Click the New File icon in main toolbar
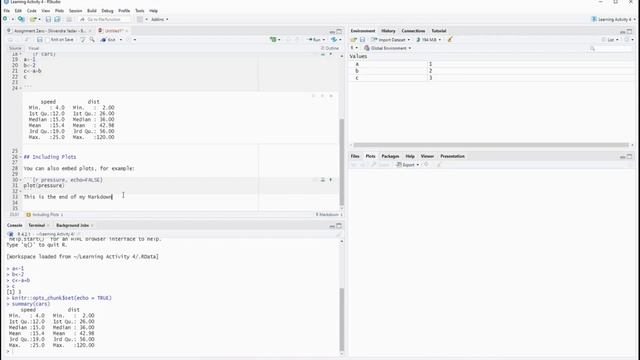 [5, 19]
